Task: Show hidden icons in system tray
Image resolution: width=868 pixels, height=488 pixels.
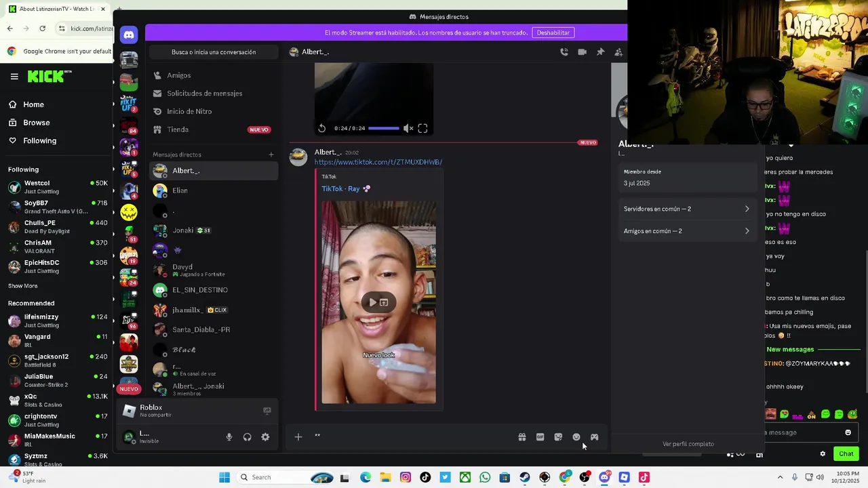Action: [x=780, y=477]
